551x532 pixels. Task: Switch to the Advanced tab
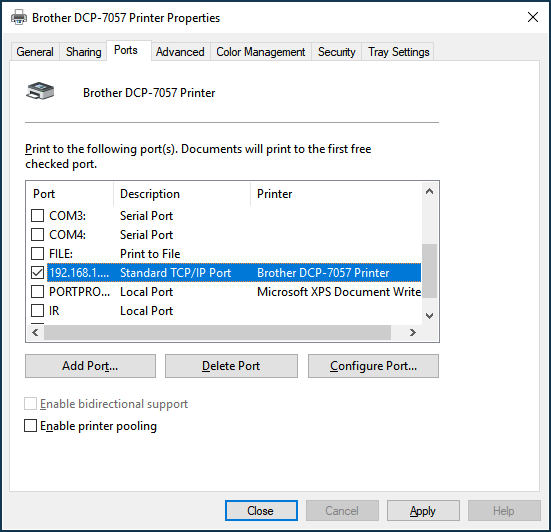(180, 52)
